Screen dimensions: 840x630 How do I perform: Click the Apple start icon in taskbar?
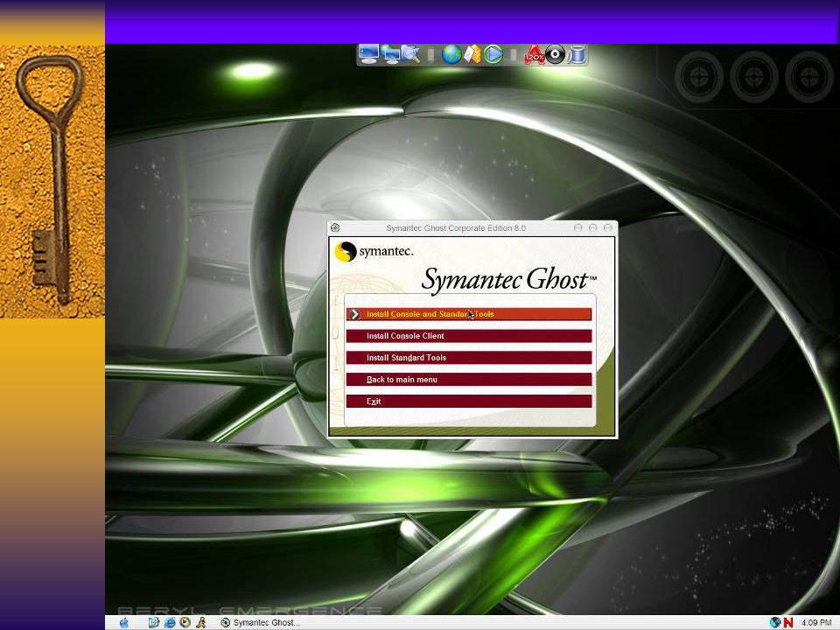coord(124,622)
